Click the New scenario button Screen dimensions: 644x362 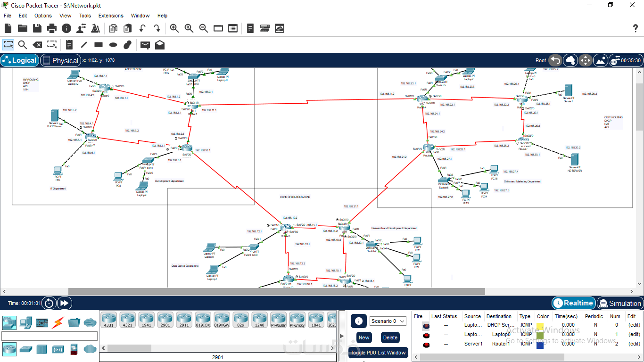[x=364, y=337]
